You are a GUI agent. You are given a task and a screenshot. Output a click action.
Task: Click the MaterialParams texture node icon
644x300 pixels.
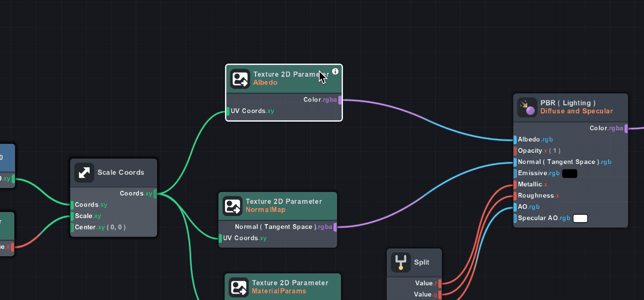239,287
